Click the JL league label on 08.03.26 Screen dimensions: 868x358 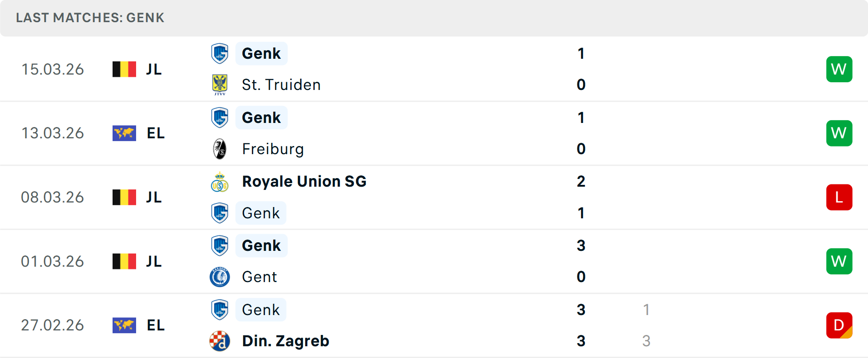[154, 198]
